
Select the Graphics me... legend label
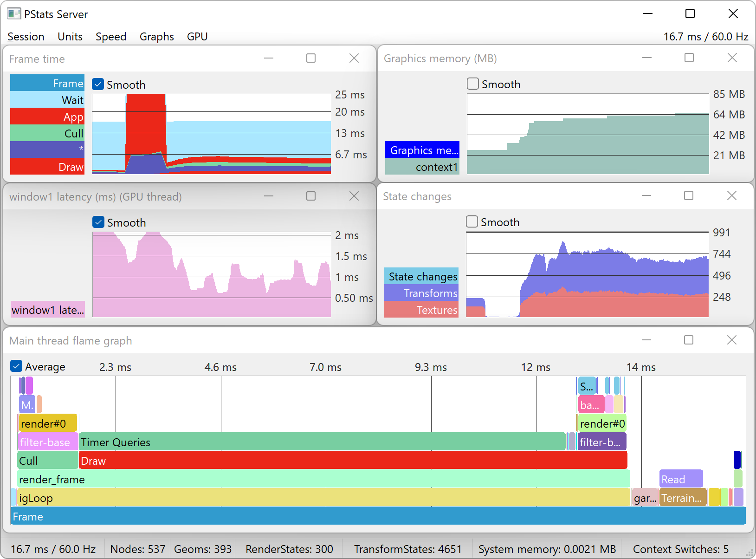point(422,150)
